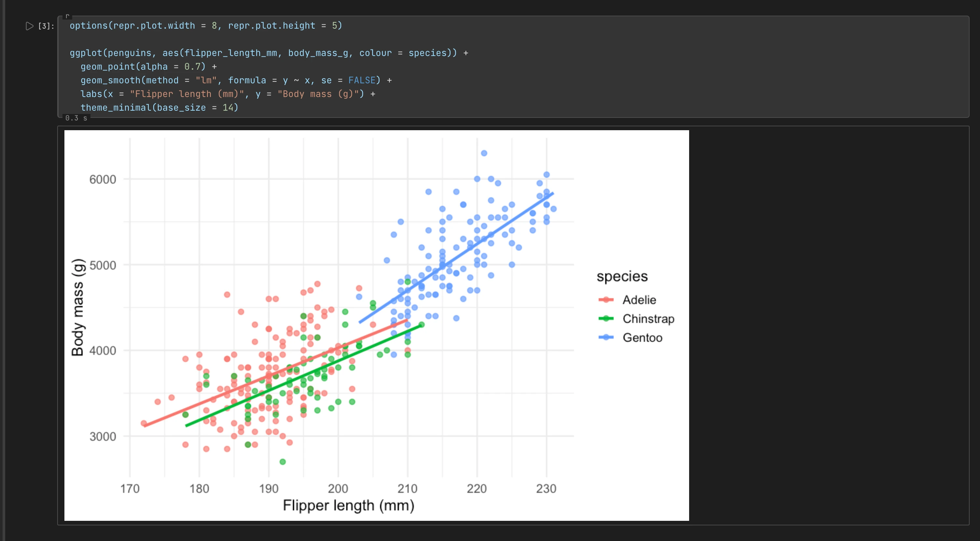Click the Adelie legend color key

pos(606,299)
